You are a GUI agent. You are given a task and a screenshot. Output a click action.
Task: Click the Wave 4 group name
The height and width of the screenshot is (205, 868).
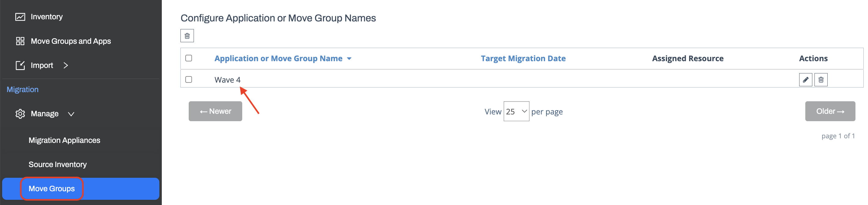[228, 80]
